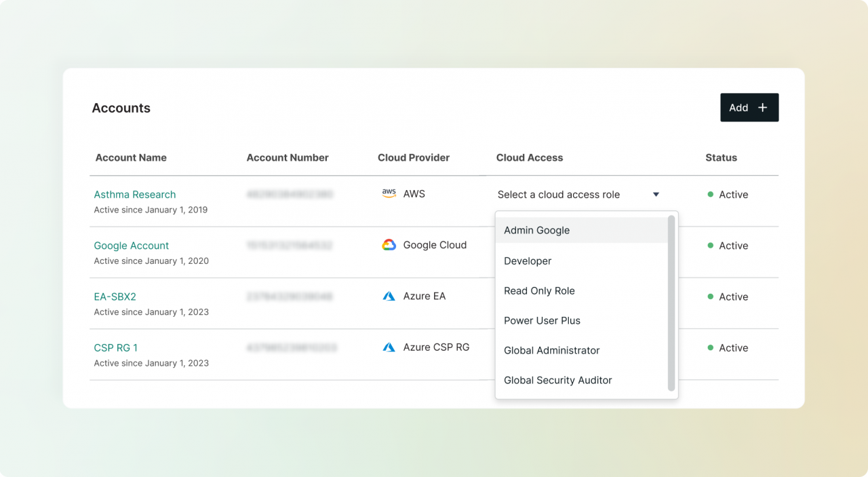Select Global Security Auditor role option
Viewport: 868px width, 477px height.
557,380
